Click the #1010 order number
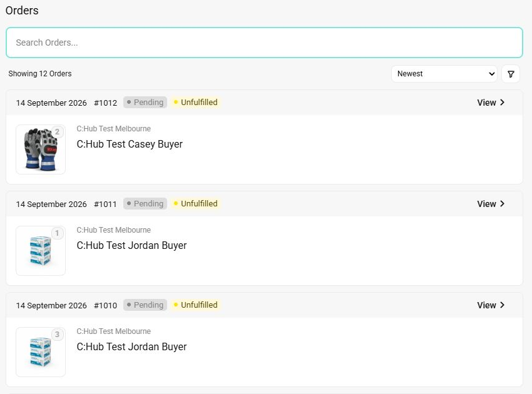The image size is (532, 394). tap(106, 305)
